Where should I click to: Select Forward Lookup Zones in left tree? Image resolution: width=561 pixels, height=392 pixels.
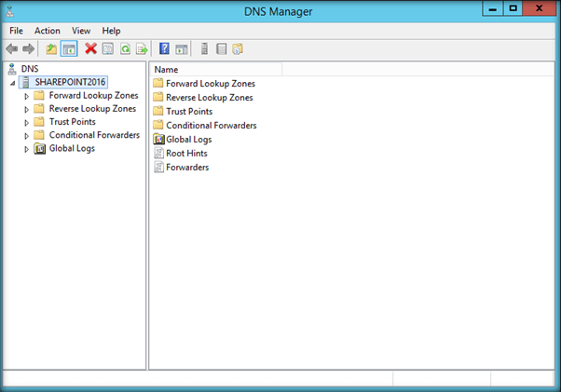94,95
